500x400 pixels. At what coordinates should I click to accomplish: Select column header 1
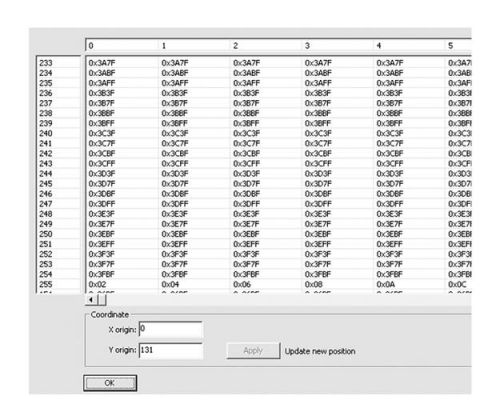(x=194, y=46)
